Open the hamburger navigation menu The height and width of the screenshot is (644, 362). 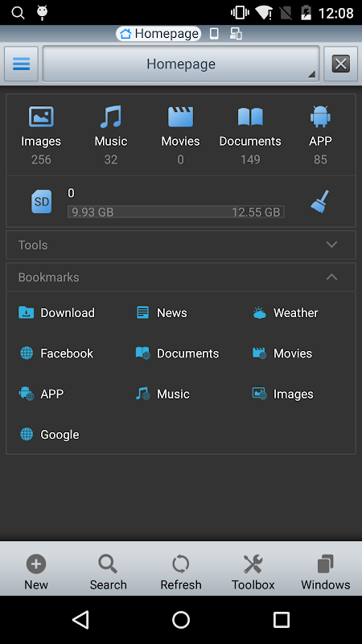coord(22,64)
